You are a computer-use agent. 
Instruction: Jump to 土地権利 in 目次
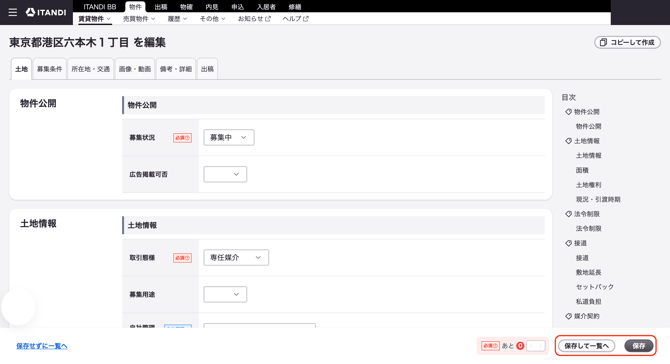coord(588,185)
